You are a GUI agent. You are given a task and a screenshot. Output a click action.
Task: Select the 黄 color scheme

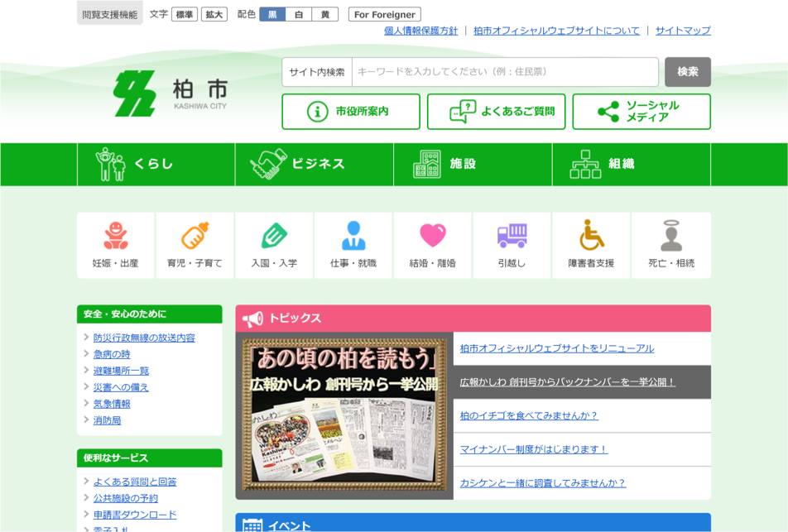[325, 14]
